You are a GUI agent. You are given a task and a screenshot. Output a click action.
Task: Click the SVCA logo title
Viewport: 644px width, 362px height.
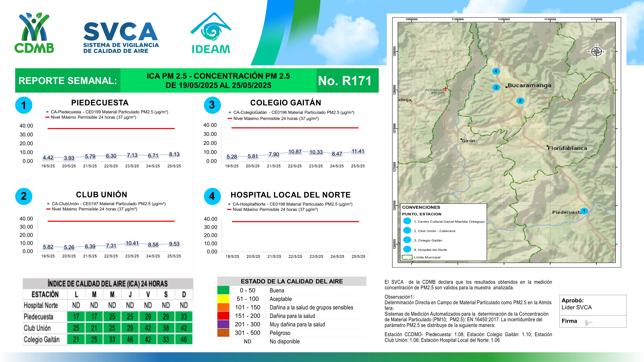click(x=121, y=32)
